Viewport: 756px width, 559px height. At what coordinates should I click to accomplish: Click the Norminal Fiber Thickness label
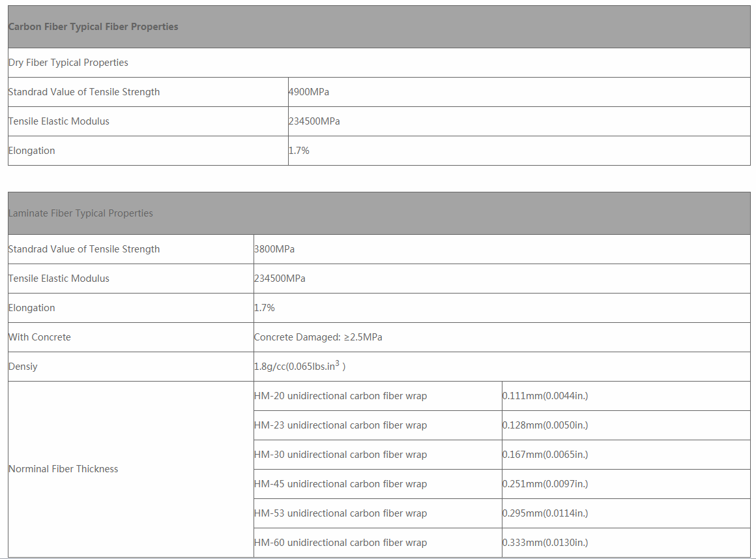(x=63, y=469)
